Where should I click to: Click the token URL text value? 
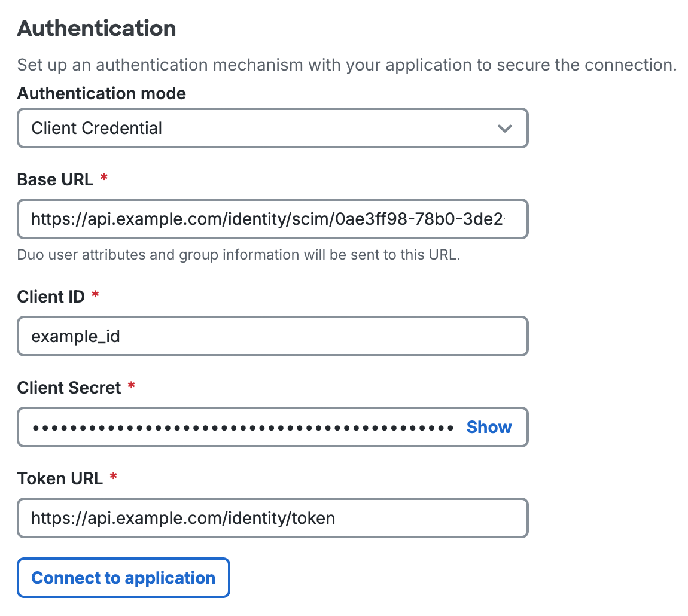[x=182, y=518]
